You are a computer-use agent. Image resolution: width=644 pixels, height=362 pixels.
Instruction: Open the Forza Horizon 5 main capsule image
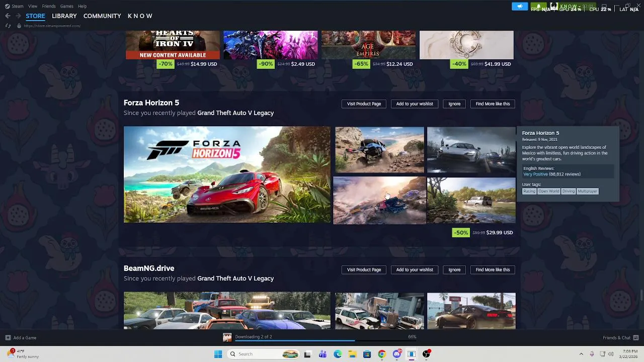[227, 174]
